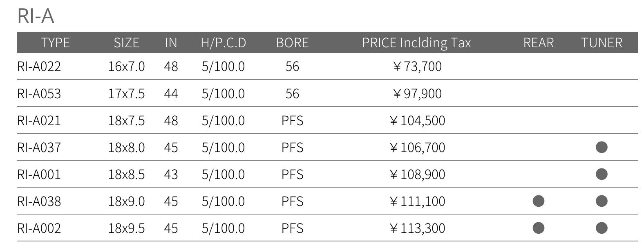
Task: Select the SIZE column header
Action: pyautogui.click(x=126, y=43)
